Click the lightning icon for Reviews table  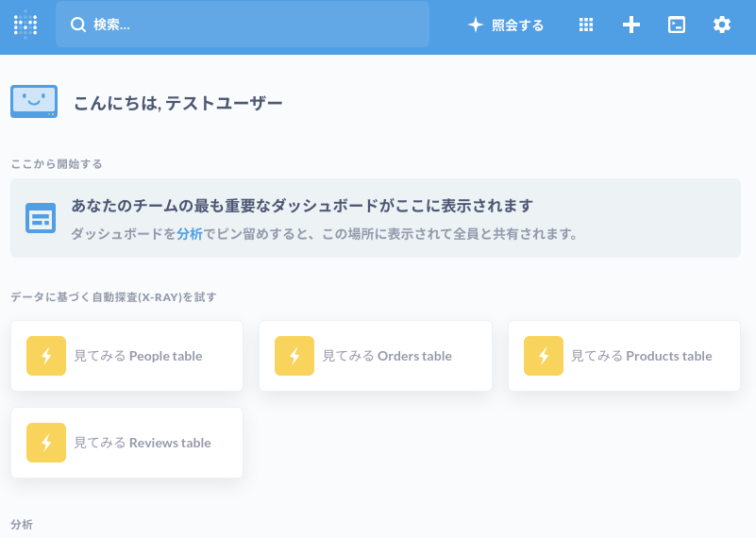click(x=46, y=443)
